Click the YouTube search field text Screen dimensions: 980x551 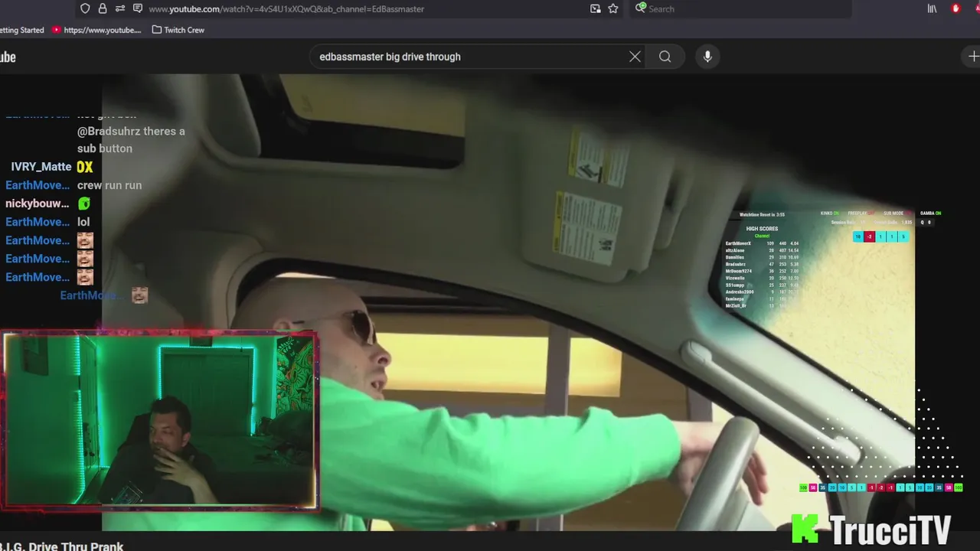click(390, 57)
